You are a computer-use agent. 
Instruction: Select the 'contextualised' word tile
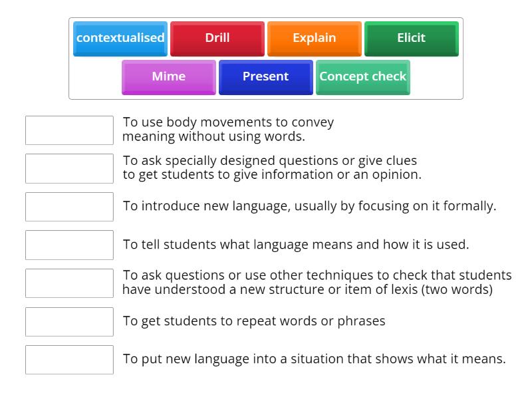click(x=120, y=38)
